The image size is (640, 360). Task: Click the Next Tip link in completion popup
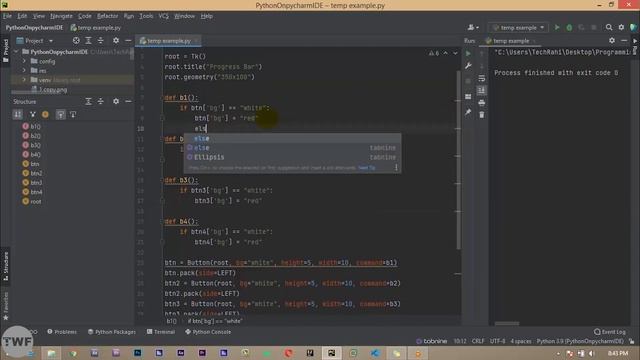tap(367, 167)
